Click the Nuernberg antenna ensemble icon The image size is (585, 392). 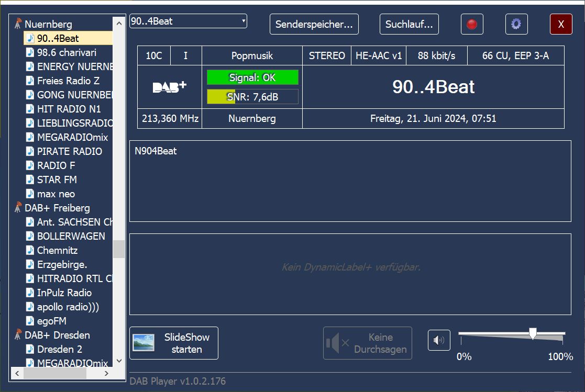[18, 24]
